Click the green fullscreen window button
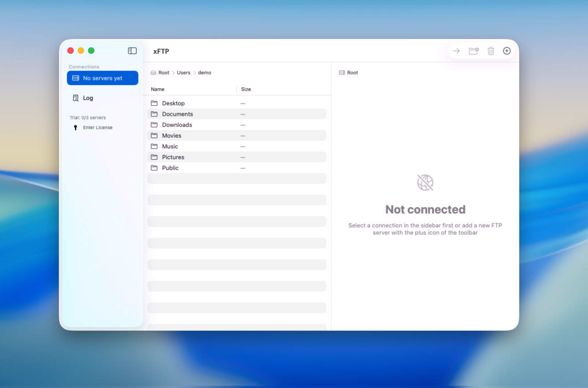 pyautogui.click(x=91, y=51)
